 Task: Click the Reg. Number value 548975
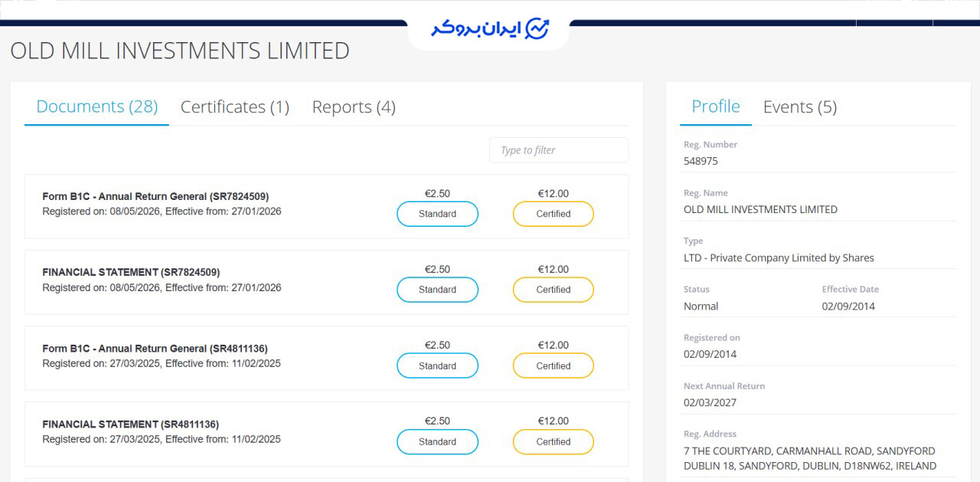pos(701,161)
